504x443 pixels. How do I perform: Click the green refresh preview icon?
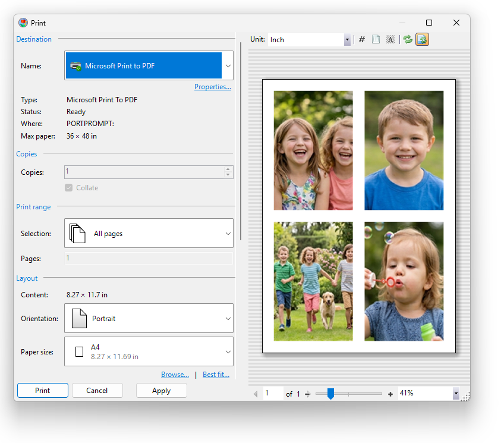click(x=408, y=40)
